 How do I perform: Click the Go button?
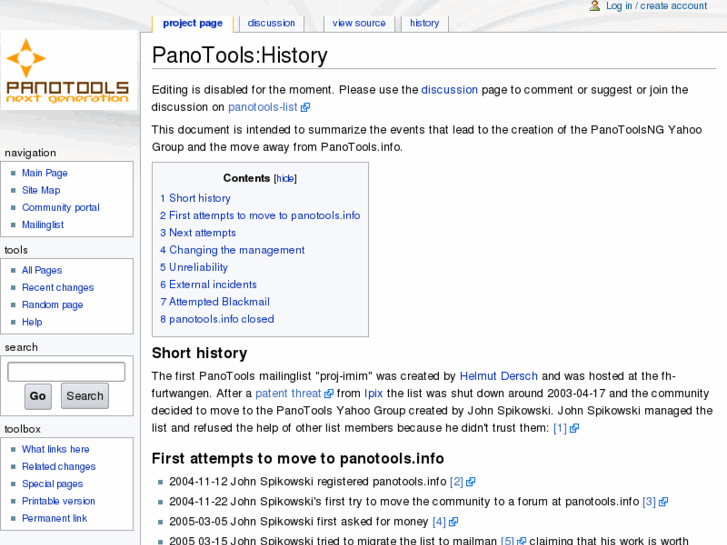(x=38, y=396)
